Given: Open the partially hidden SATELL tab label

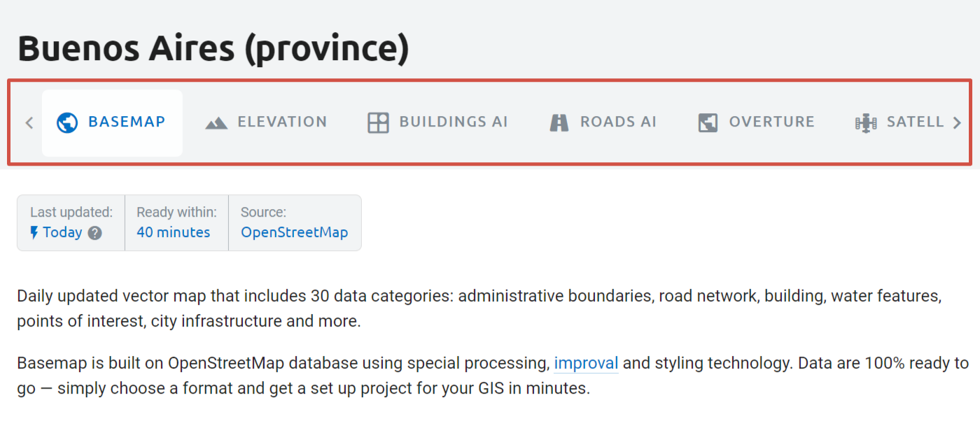Looking at the screenshot, I should 915,122.
